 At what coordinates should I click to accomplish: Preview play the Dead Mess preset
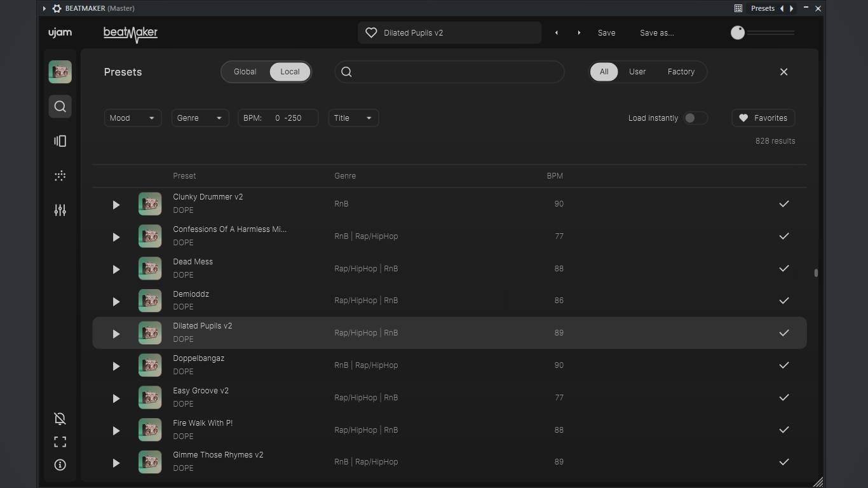coord(116,269)
